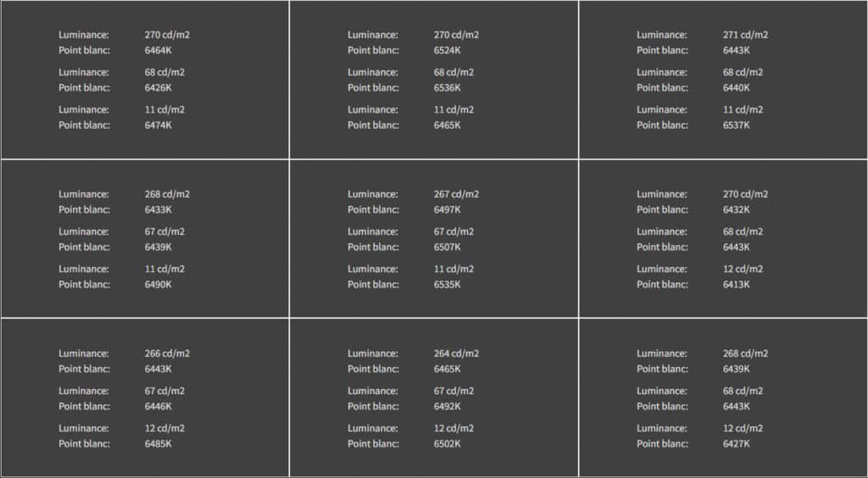The width and height of the screenshot is (868, 478).
Task: Click the 6536K white point reading
Action: [448, 87]
